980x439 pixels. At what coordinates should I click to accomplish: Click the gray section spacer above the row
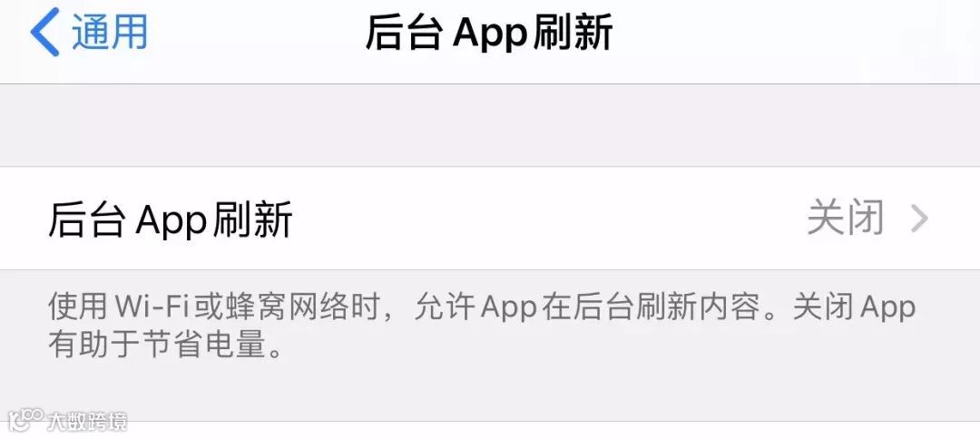[490, 125]
